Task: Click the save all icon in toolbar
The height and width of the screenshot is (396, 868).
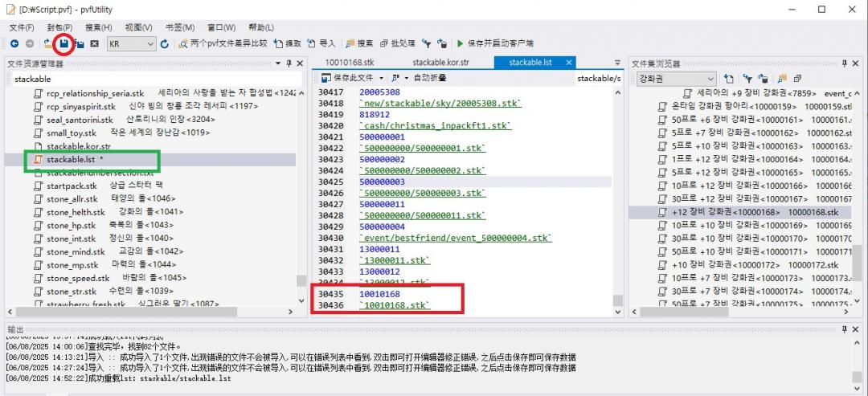Action: pyautogui.click(x=79, y=43)
